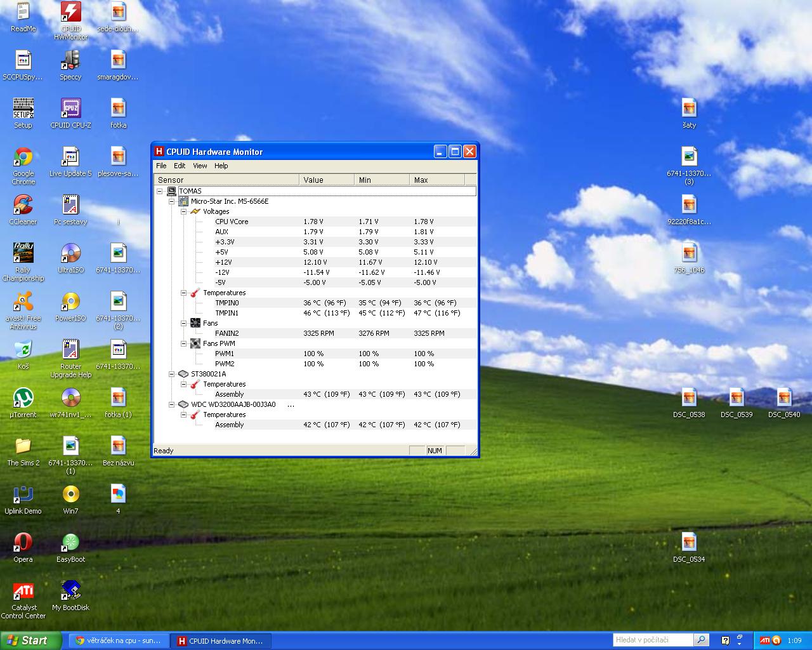Collapse the Fans section expander
This screenshot has width=812, height=650.
(x=183, y=323)
